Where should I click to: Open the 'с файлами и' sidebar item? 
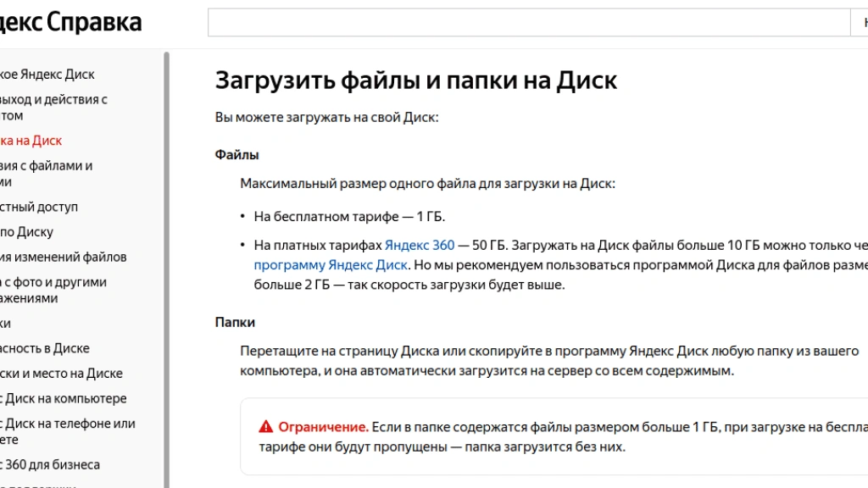pos(46,174)
